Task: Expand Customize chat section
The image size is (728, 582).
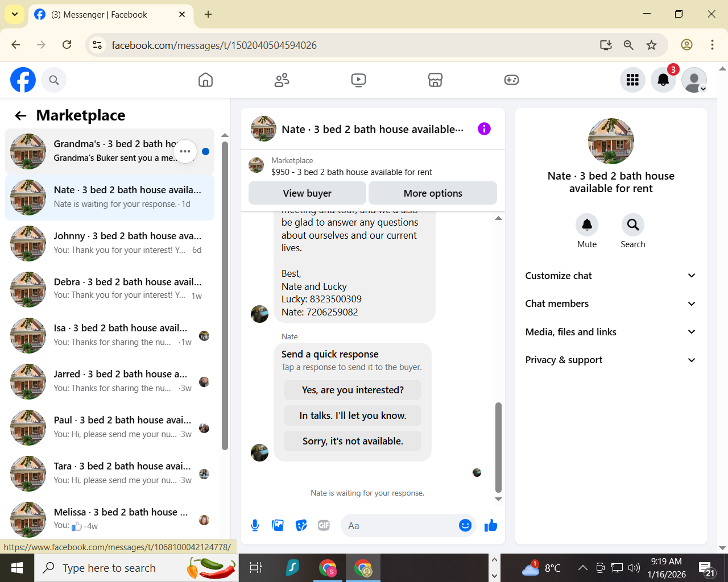Action: (611, 276)
